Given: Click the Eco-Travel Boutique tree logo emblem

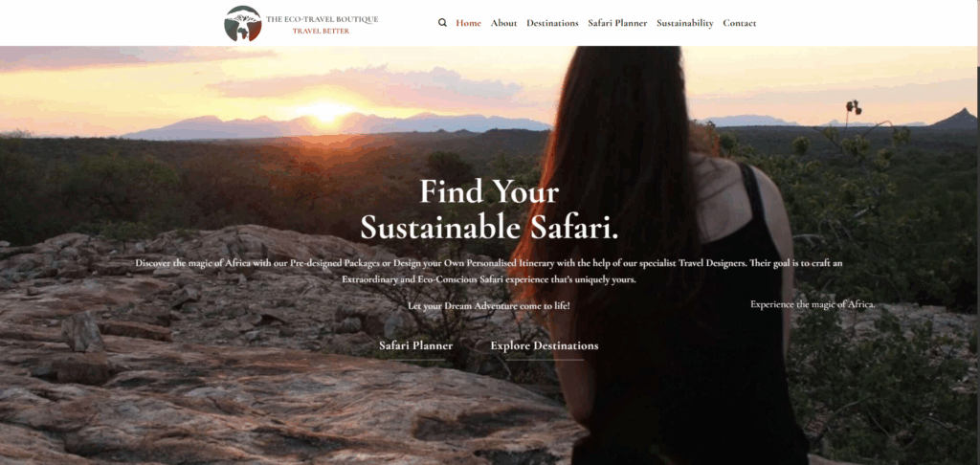Looking at the screenshot, I should pyautogui.click(x=242, y=24).
